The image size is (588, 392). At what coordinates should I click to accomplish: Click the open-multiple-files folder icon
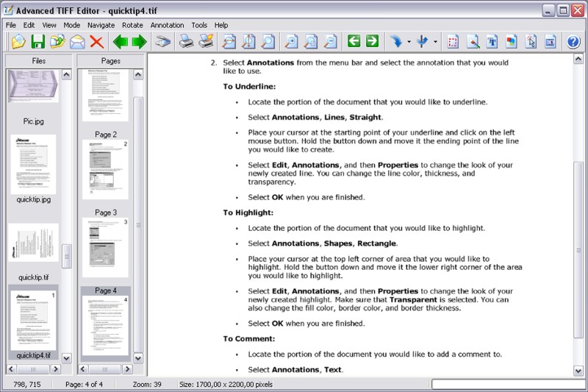(x=57, y=41)
